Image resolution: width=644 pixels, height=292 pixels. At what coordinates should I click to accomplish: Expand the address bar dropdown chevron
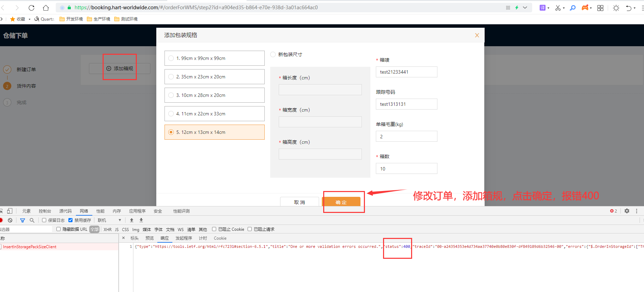tap(525, 8)
